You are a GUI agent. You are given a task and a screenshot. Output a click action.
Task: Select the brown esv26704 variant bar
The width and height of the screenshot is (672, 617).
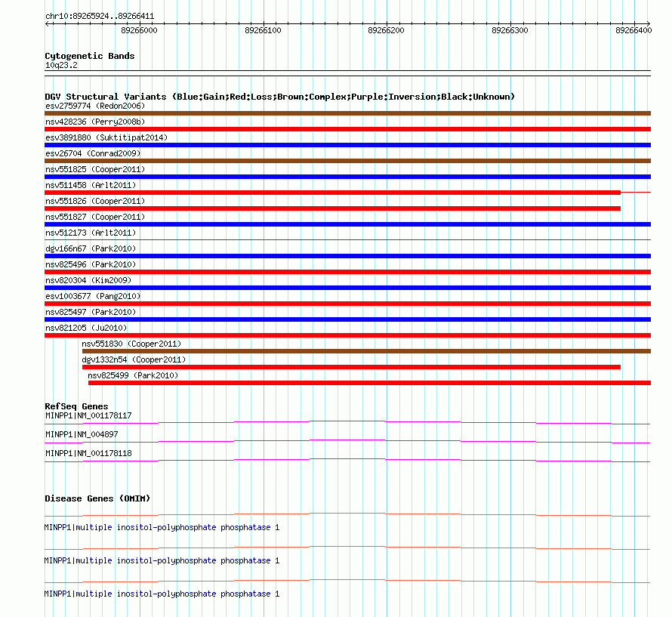[347, 161]
